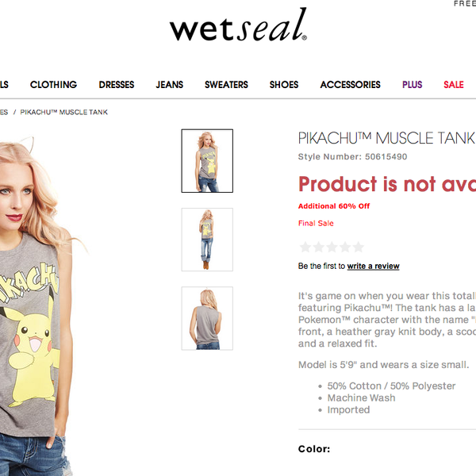This screenshot has width=476, height=476.
Task: Click the write a review link
Action: point(373,267)
